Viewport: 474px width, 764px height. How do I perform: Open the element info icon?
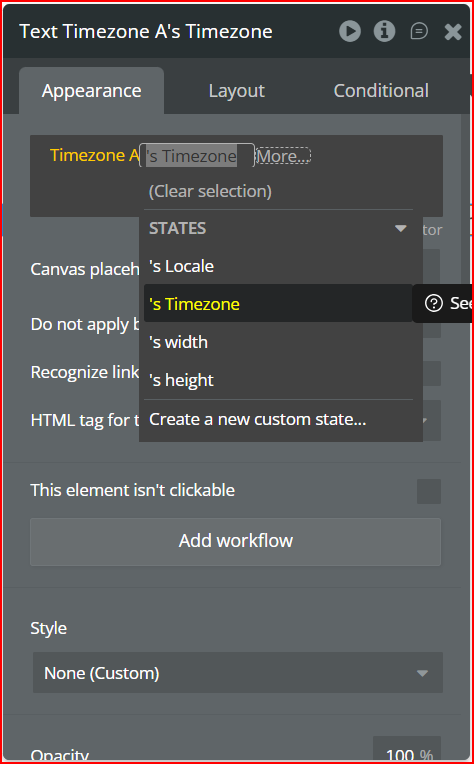[384, 32]
